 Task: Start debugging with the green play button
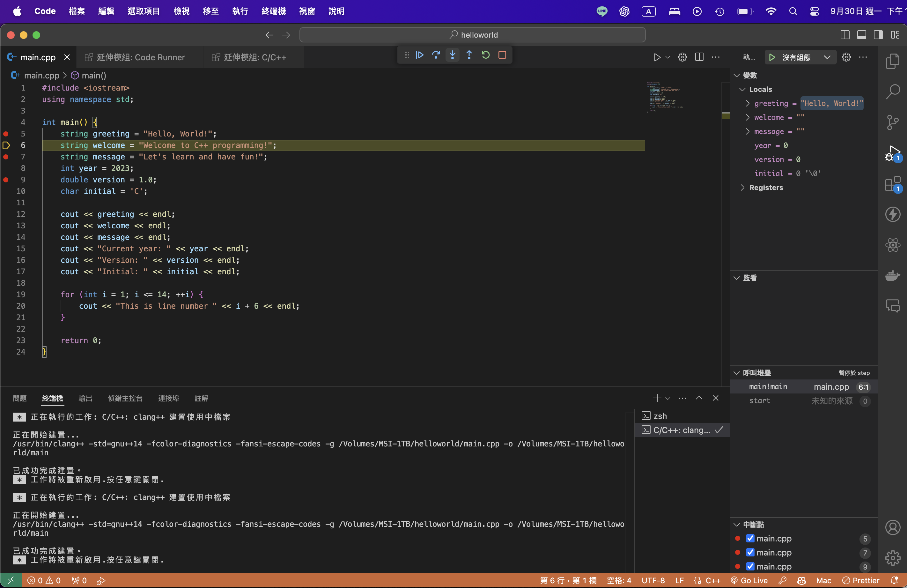pyautogui.click(x=772, y=57)
